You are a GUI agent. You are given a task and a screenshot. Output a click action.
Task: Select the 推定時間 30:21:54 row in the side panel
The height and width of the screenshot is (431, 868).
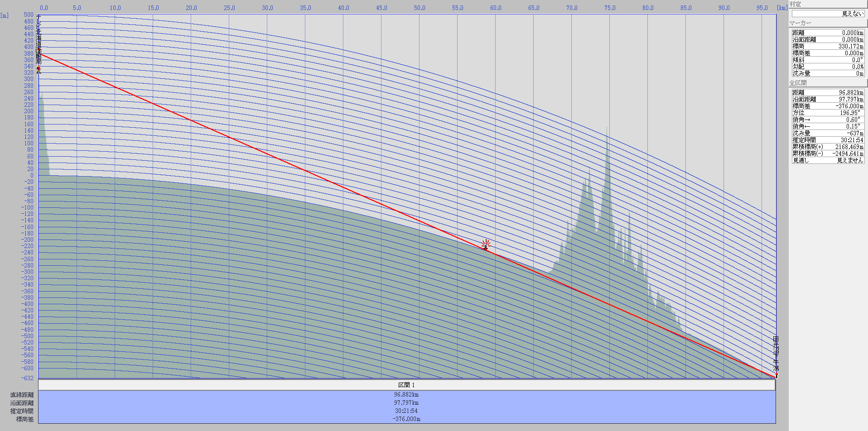[828, 140]
